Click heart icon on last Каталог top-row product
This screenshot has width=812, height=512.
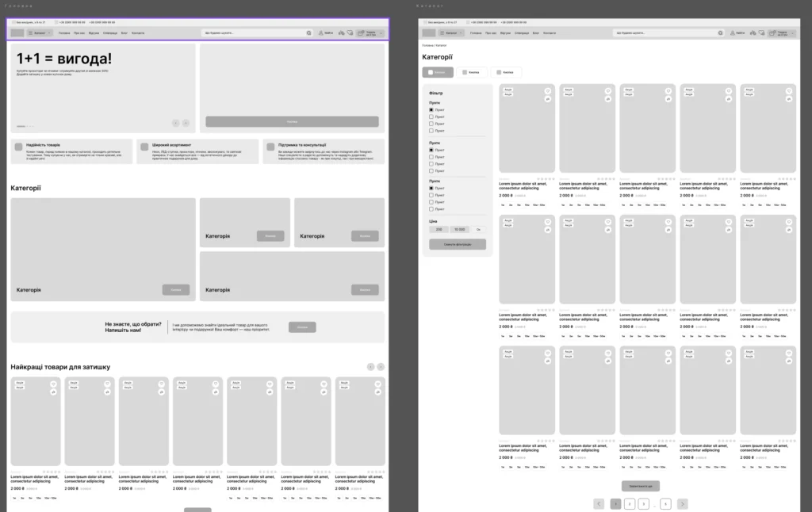[x=789, y=91]
